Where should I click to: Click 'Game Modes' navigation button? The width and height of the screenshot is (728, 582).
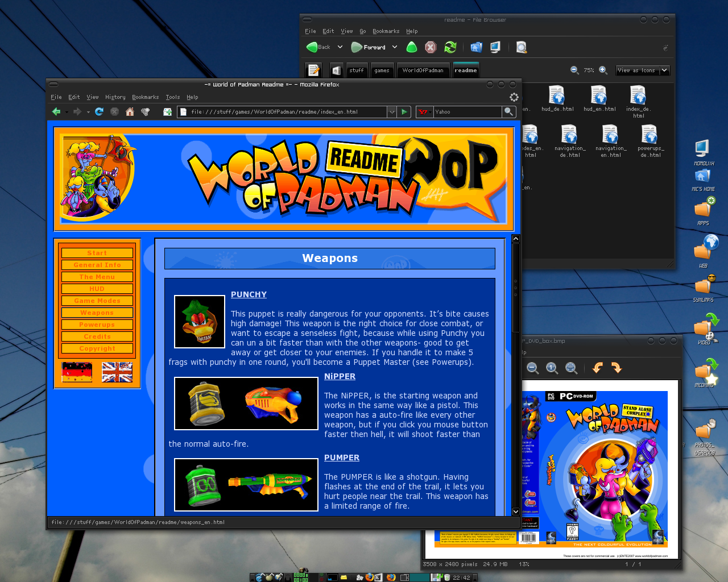point(97,301)
